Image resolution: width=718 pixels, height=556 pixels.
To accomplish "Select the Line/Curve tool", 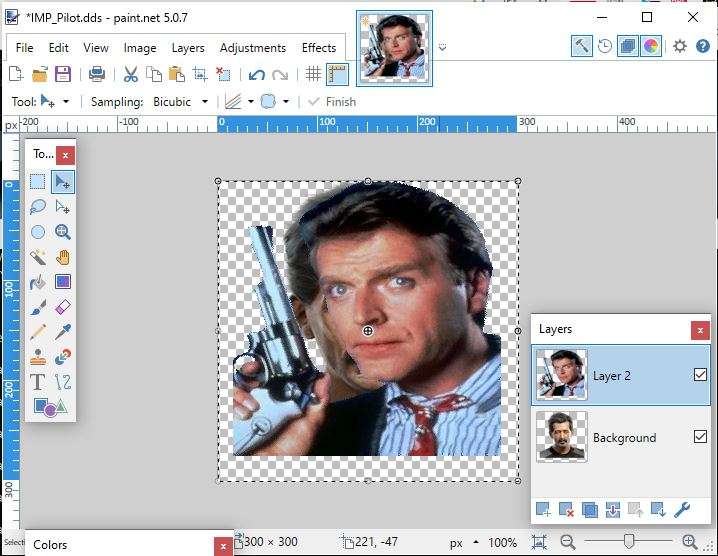I will (x=63, y=382).
